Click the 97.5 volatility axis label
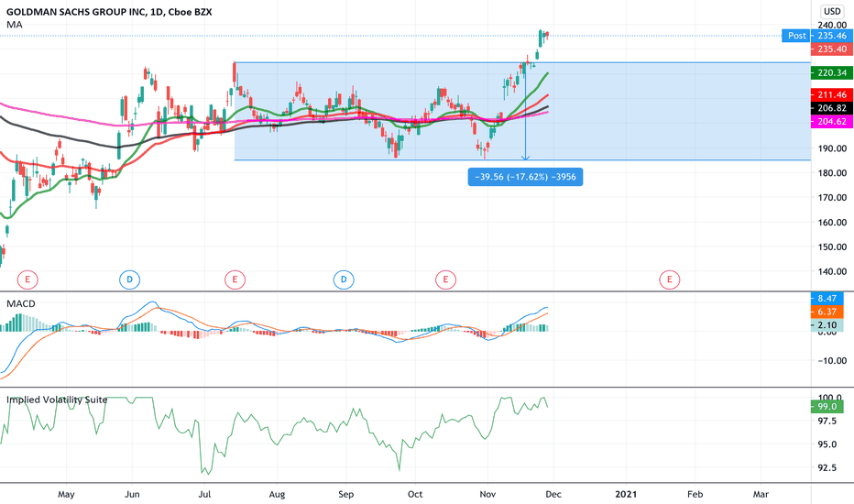 tap(827, 422)
